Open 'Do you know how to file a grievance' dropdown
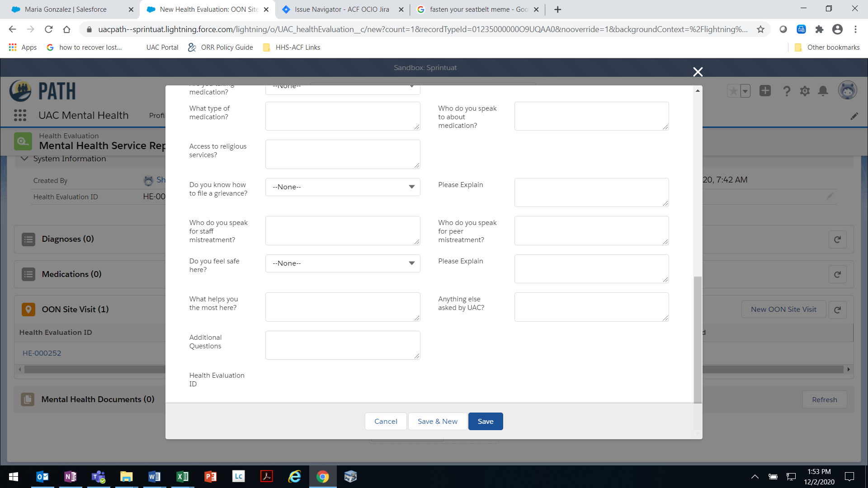 click(342, 187)
